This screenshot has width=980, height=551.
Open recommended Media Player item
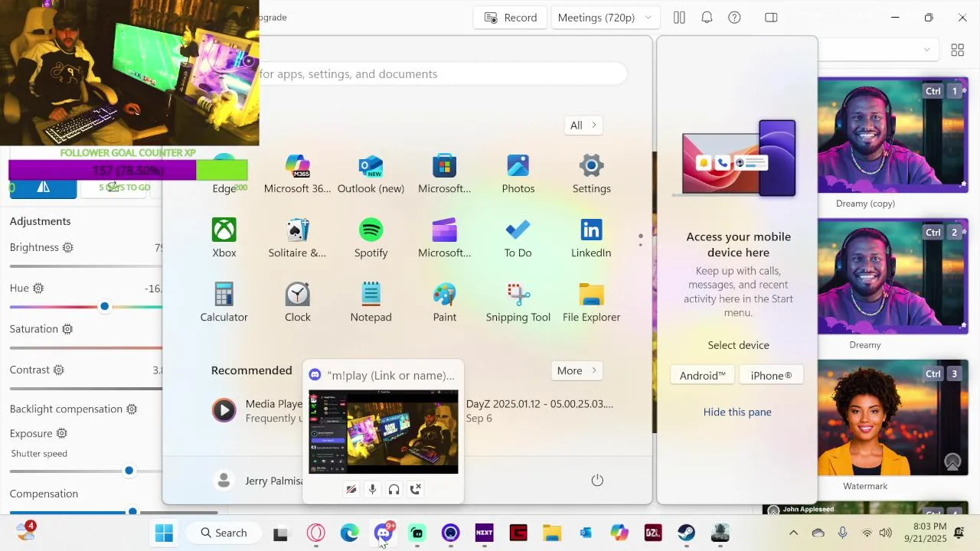[257, 411]
